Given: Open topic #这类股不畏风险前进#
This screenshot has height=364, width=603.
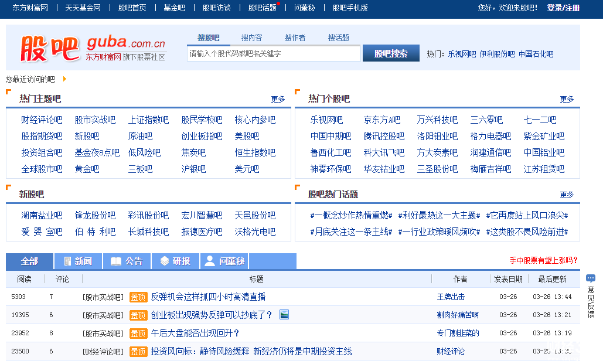Looking at the screenshot, I should pos(527,232).
